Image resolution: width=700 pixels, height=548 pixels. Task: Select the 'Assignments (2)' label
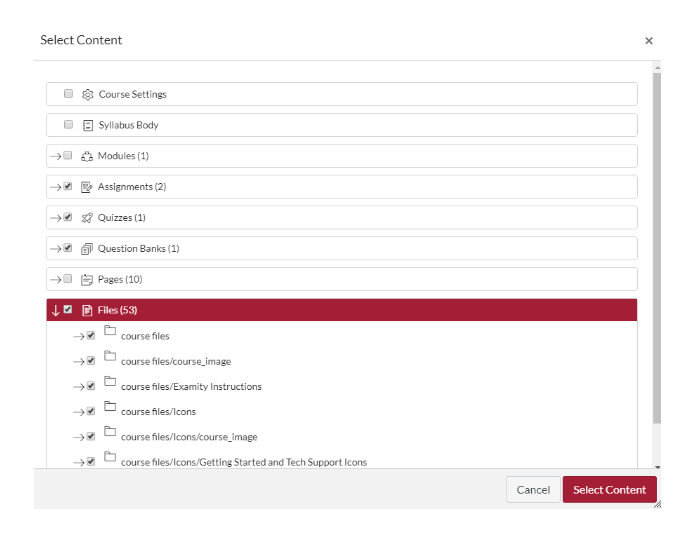click(x=132, y=187)
